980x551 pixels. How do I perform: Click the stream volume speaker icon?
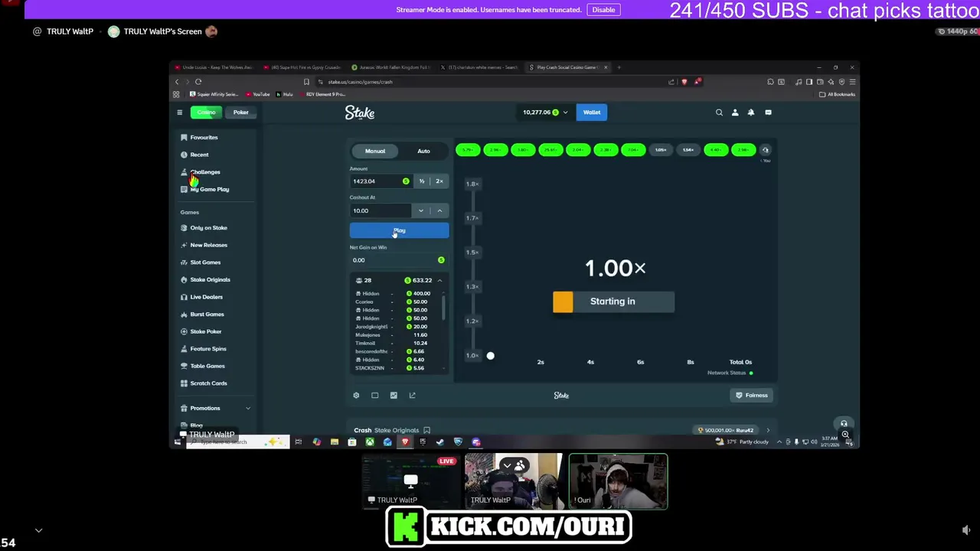(x=966, y=530)
